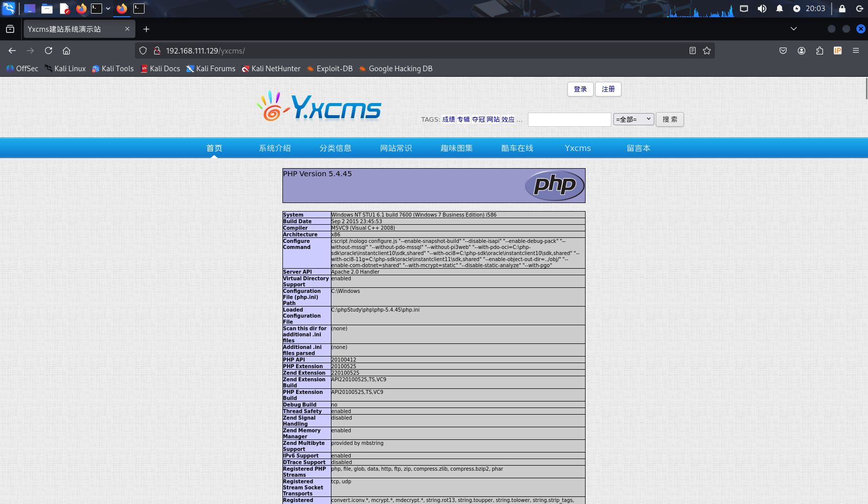The image size is (868, 504).
Task: Expand the terminal launcher dropdown arrow
Action: click(x=108, y=9)
